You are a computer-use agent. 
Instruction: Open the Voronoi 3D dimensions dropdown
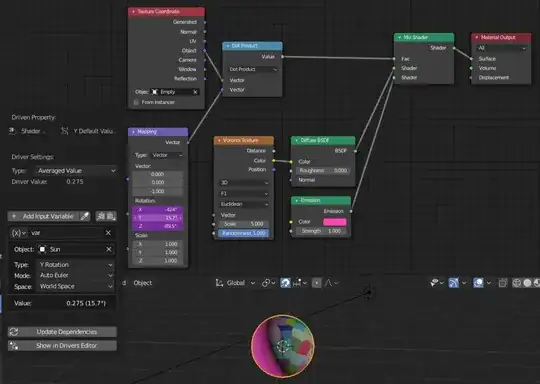tap(244, 183)
